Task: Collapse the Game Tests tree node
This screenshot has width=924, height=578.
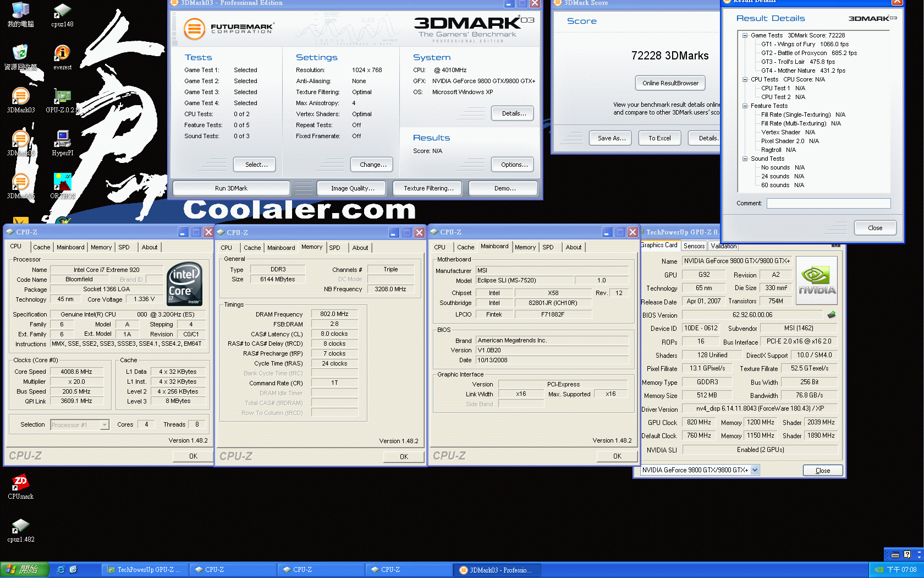Action: click(x=745, y=35)
